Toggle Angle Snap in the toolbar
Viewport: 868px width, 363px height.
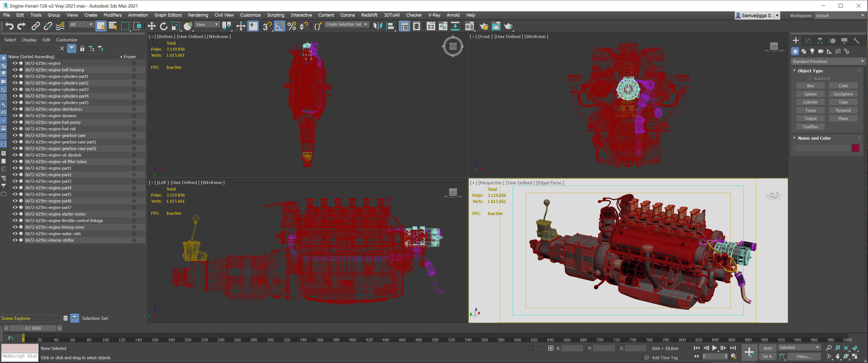(x=280, y=26)
